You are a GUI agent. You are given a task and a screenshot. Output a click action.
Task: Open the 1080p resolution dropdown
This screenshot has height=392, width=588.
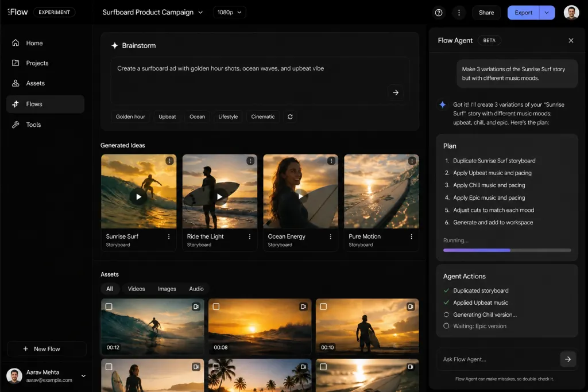coord(230,13)
